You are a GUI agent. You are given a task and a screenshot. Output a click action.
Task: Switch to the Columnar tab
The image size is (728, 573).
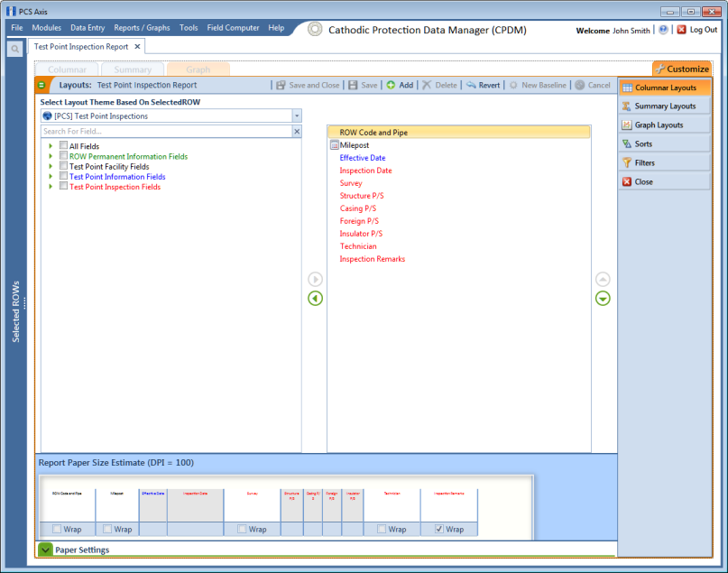pos(67,69)
